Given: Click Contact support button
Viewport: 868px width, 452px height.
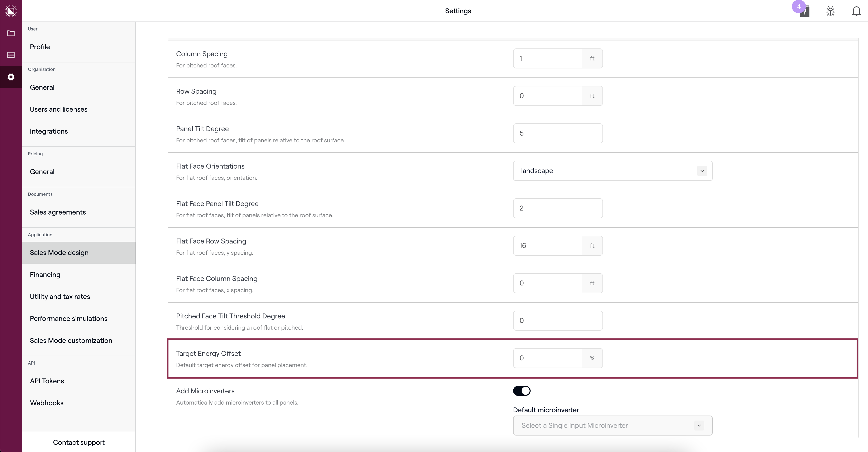Looking at the screenshot, I should [x=79, y=442].
